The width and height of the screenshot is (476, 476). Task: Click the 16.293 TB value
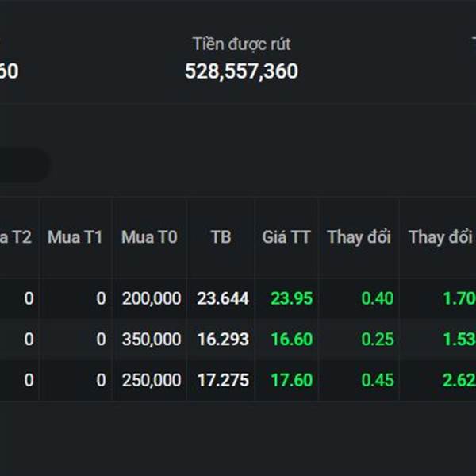[x=223, y=340]
